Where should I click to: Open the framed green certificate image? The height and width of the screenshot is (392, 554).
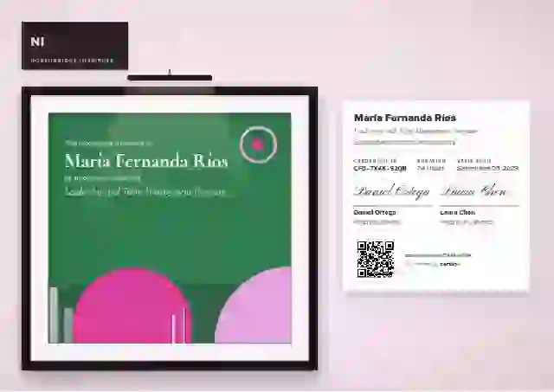click(170, 228)
